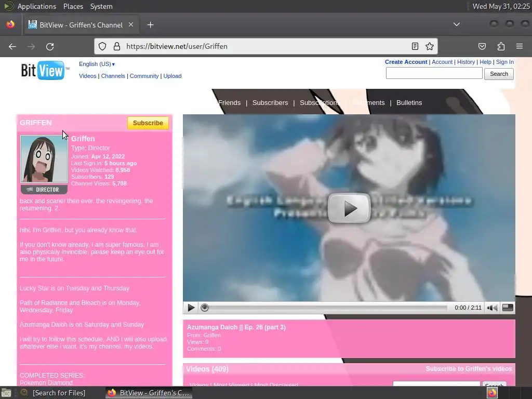Focus the site search input field
Image resolution: width=532 pixels, height=399 pixels.
coord(434,73)
